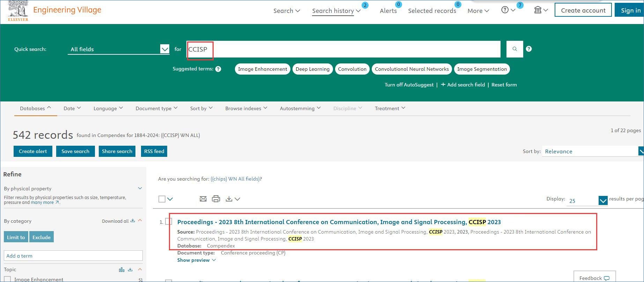Click the Create alert button
The height and width of the screenshot is (282, 644).
(x=33, y=151)
